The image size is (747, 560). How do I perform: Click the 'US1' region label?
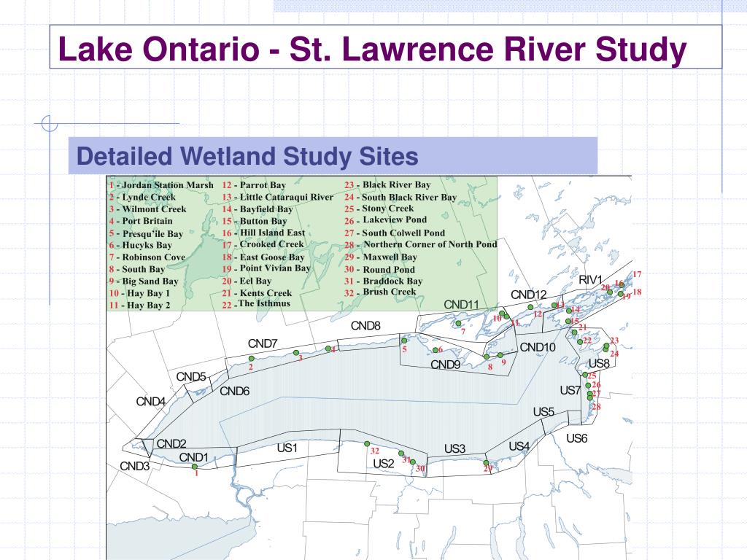point(287,448)
